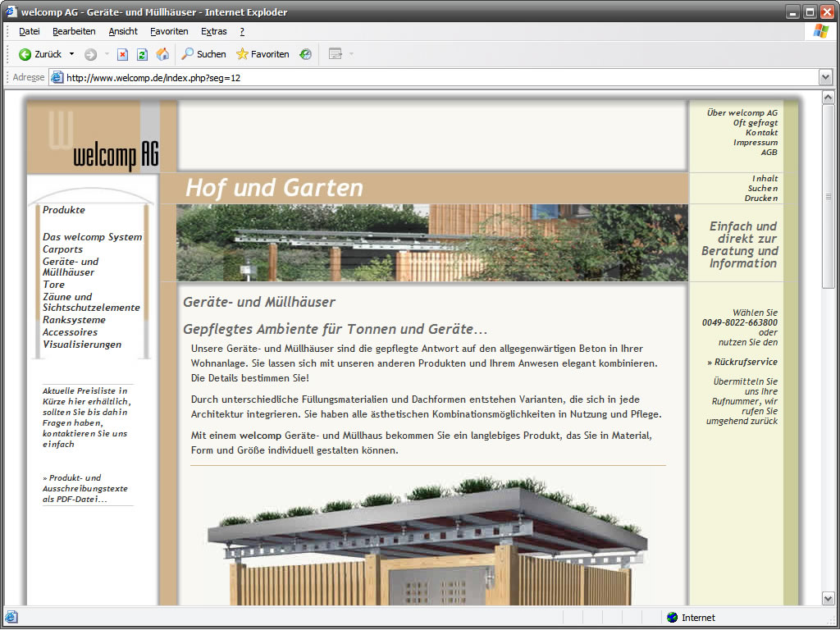Click the status bar page icon
This screenshot has height=630, width=840.
coord(11,617)
